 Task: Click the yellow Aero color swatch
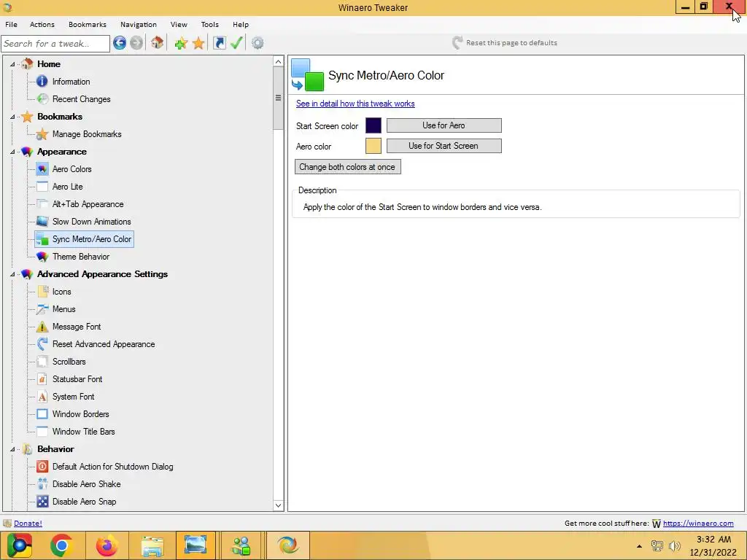point(373,146)
